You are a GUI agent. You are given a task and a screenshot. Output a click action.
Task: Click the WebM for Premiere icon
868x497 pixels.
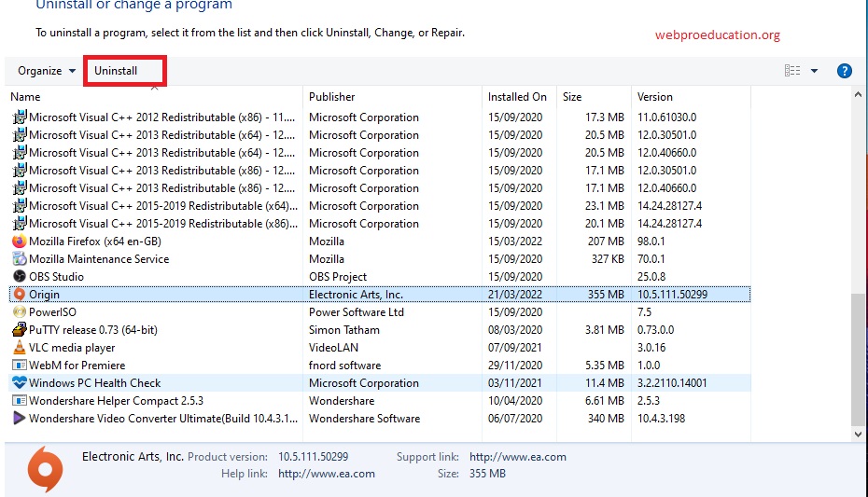pos(19,366)
